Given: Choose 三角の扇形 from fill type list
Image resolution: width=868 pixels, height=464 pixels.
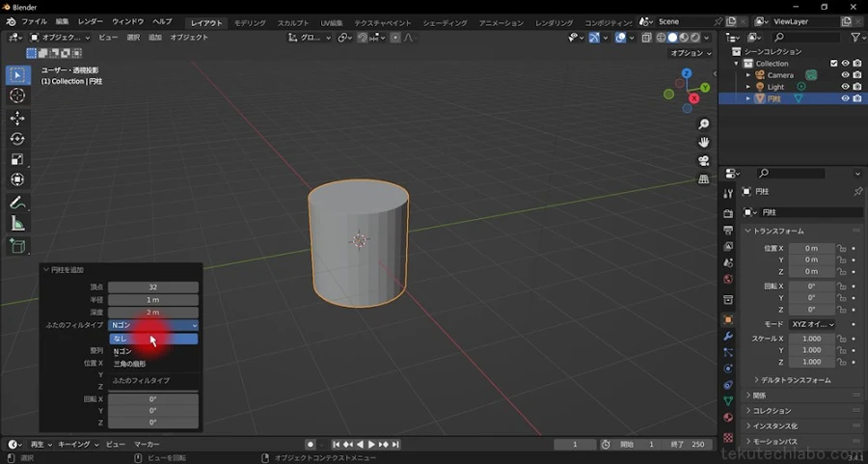Looking at the screenshot, I should tap(153, 364).
